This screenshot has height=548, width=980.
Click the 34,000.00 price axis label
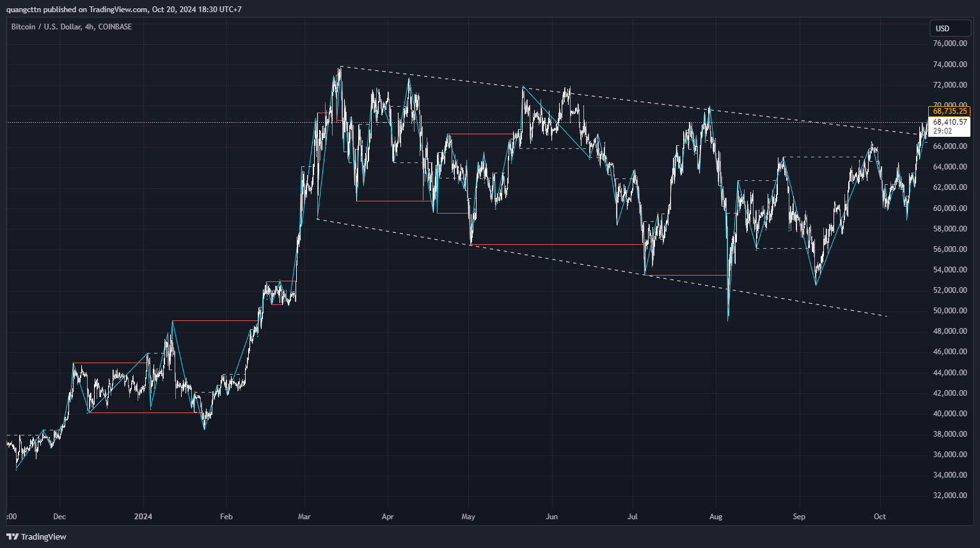(x=950, y=475)
